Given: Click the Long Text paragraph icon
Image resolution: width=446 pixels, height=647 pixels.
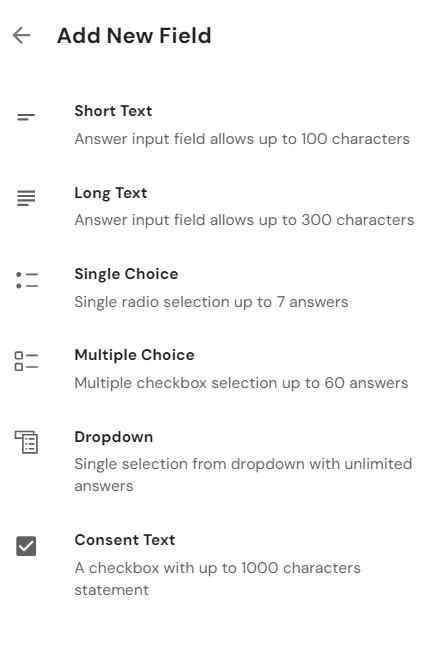Looking at the screenshot, I should [26, 198].
